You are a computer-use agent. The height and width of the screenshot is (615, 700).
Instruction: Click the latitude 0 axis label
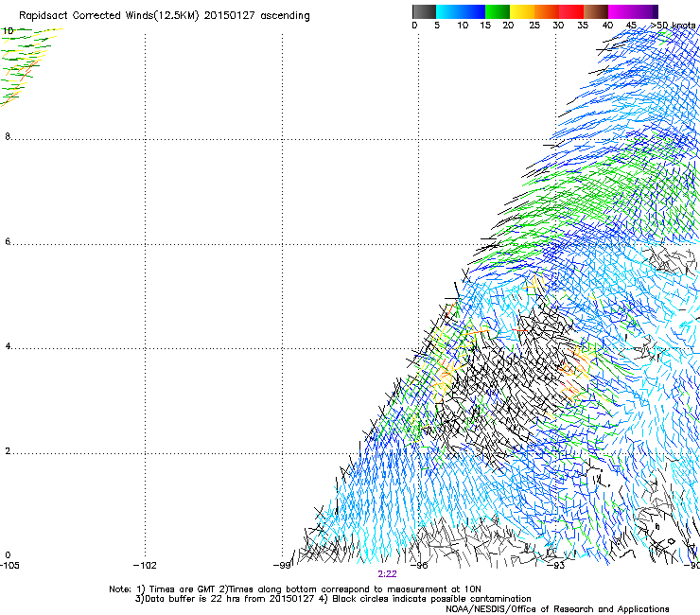(8, 555)
